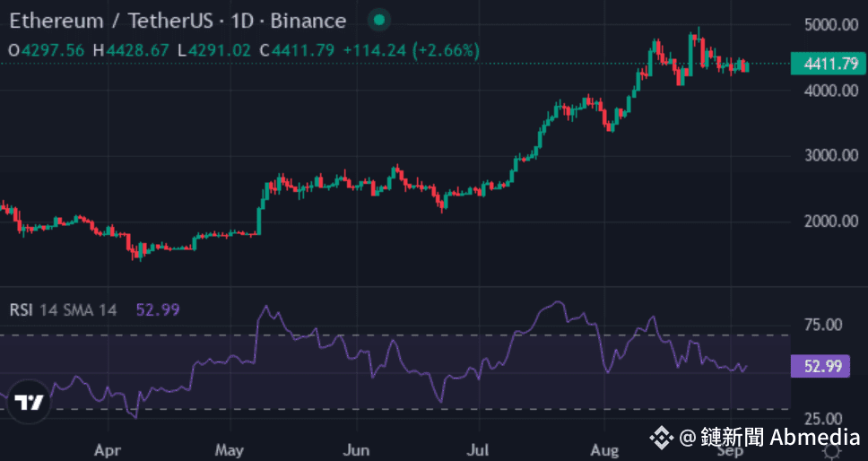Viewport: 868px width, 461px height.
Task: Click the 75.00 RSI axis label
Action: [822, 325]
